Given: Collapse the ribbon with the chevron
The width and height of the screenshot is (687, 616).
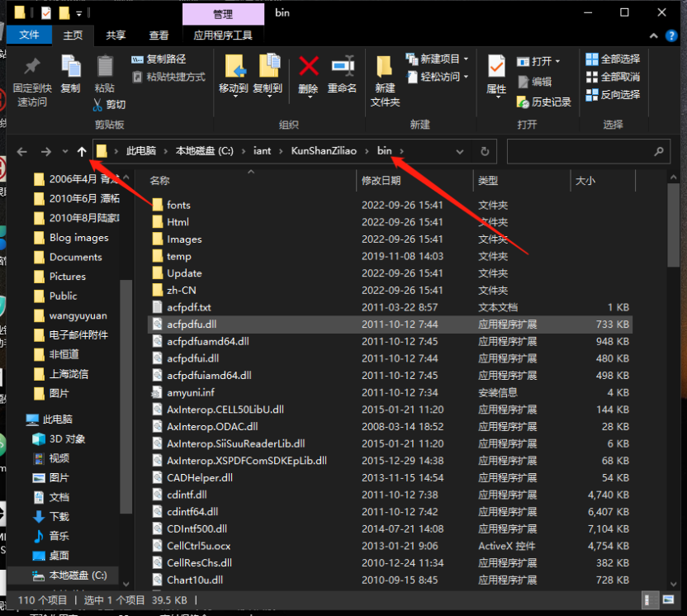Looking at the screenshot, I should pos(654,36).
